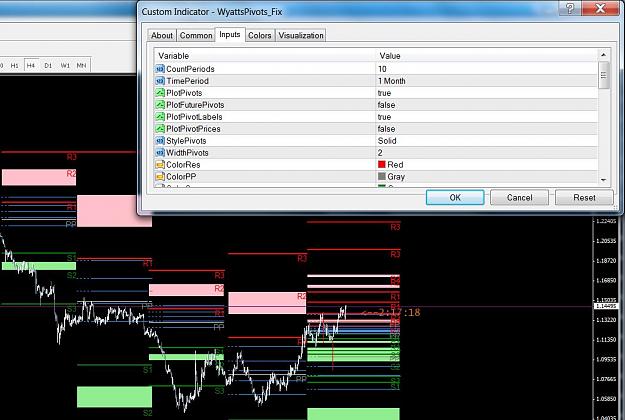
Task: Select the ColorPP variable name
Action: pos(181,177)
